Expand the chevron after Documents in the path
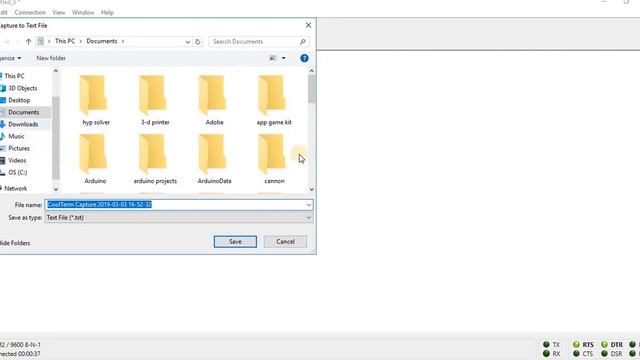The height and width of the screenshot is (360, 640). (123, 41)
